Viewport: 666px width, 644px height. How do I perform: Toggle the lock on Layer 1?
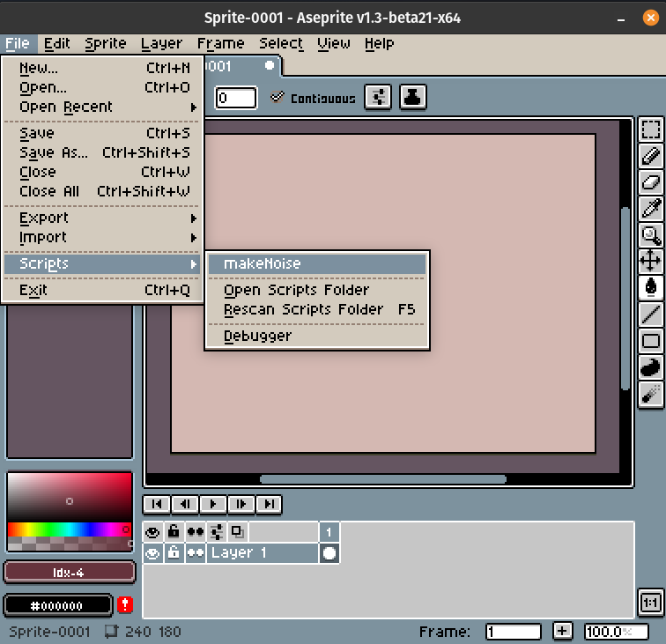[174, 553]
